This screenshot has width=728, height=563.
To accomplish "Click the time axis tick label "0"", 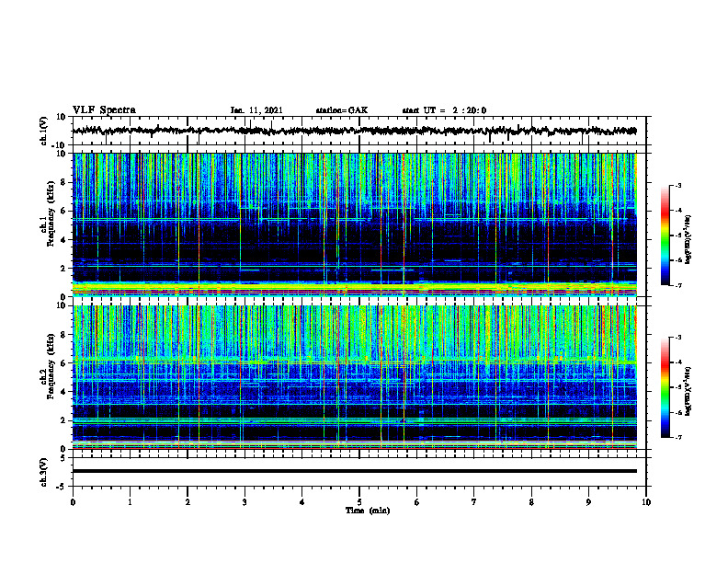I will click(73, 502).
